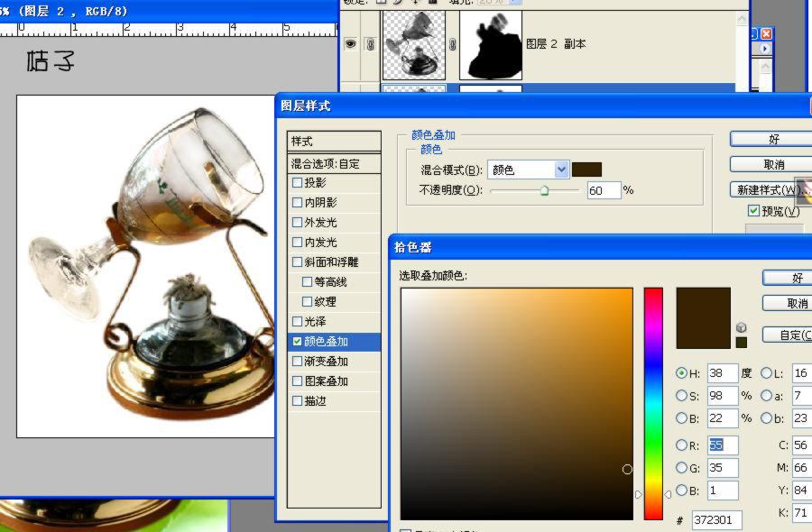Enable the 投影 checkbox
Screen dimensions: 812x532
pos(297,183)
